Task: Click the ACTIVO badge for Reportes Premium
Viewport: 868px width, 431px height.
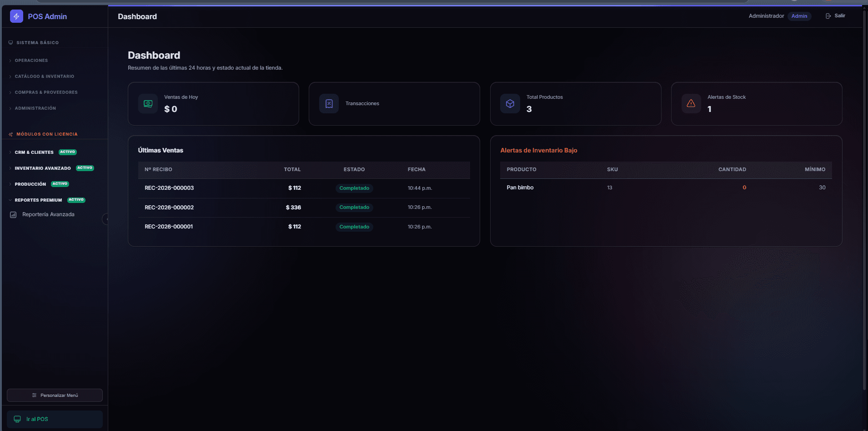Action: tap(76, 200)
